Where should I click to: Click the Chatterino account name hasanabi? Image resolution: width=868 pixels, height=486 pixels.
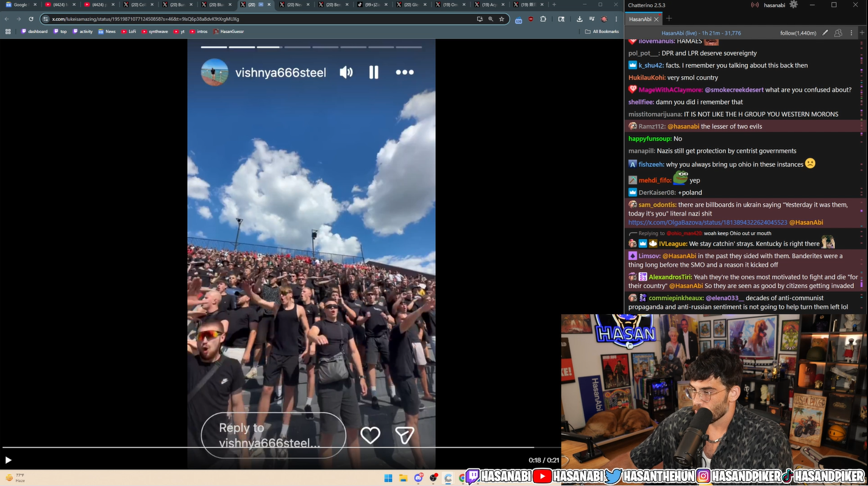click(x=774, y=5)
